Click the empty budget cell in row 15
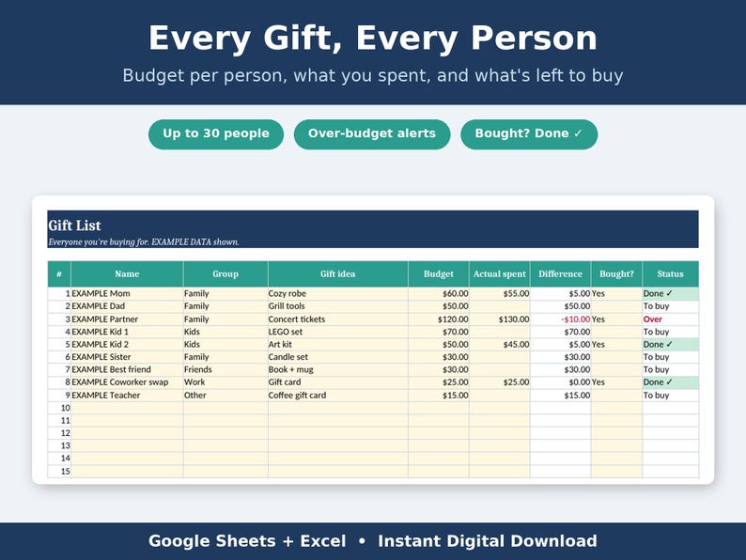The image size is (746, 560). pos(439,471)
